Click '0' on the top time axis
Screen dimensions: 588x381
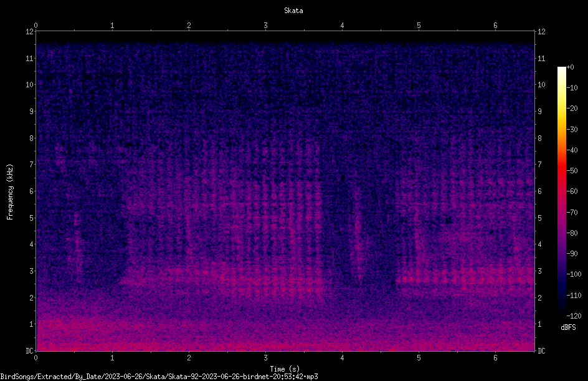[x=36, y=26]
